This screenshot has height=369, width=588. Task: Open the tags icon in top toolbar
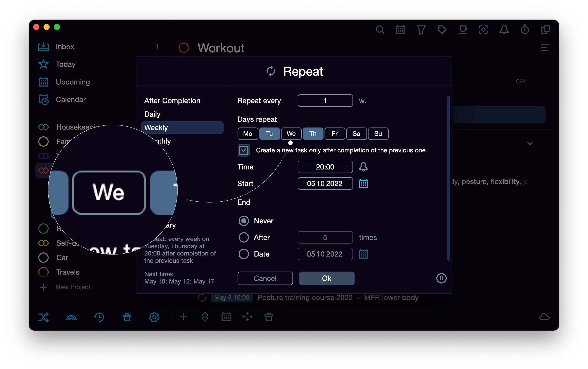point(442,30)
